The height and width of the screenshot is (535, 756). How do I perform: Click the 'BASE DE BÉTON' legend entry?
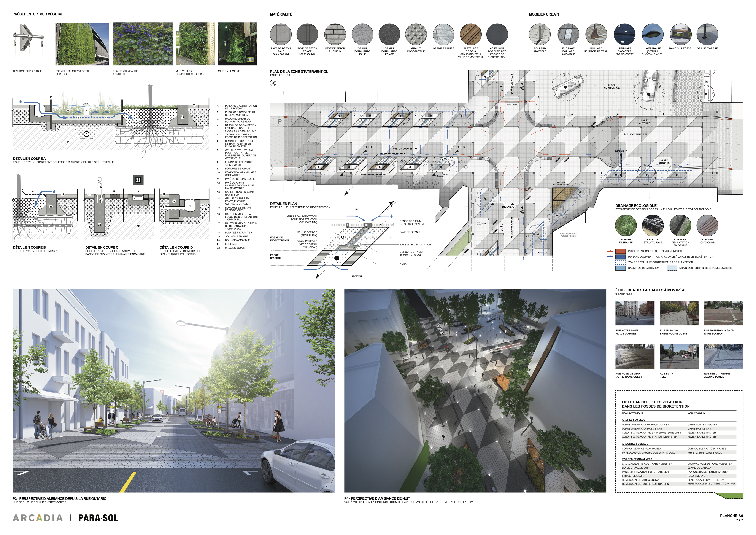pyautogui.click(x=235, y=248)
